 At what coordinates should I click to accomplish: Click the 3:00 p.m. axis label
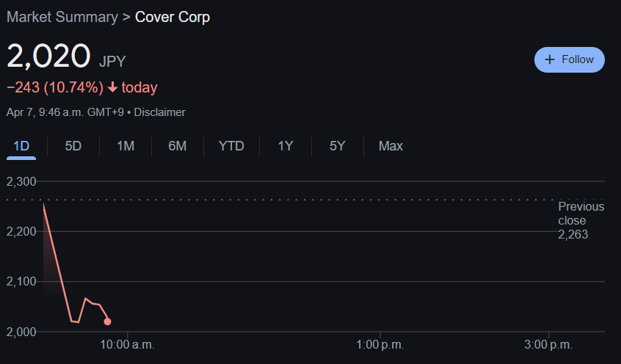[x=548, y=345]
